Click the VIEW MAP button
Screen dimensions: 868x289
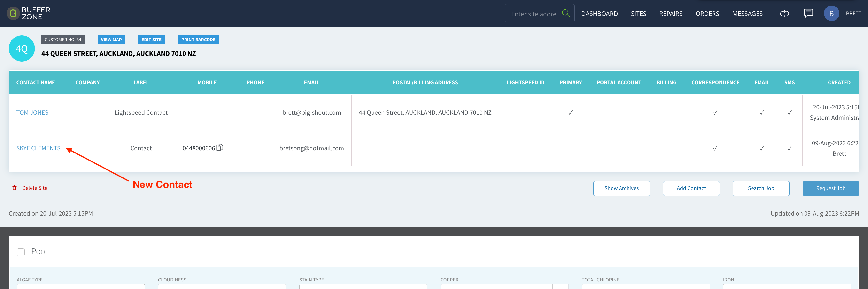(x=111, y=40)
